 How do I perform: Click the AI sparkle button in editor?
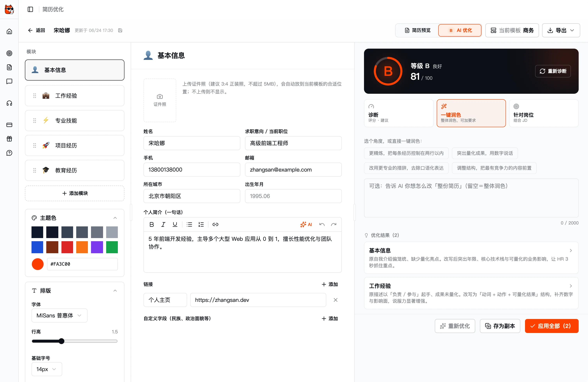click(x=306, y=224)
